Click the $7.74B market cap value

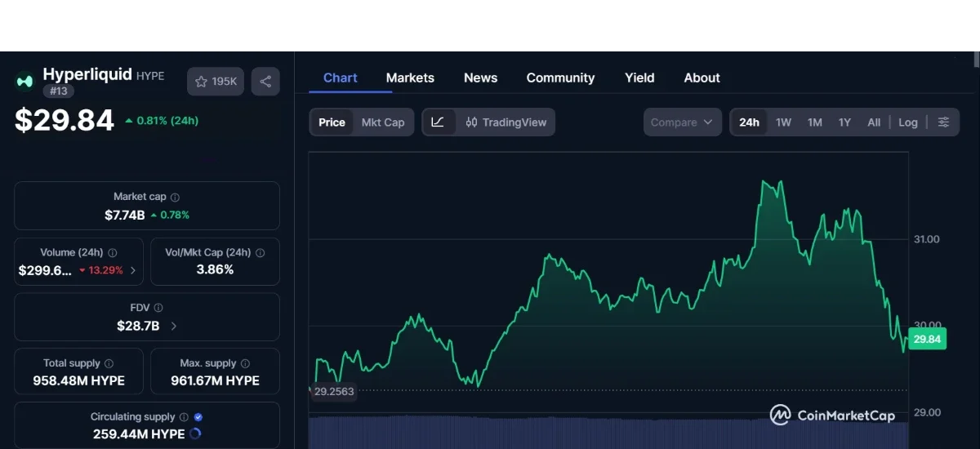(125, 216)
